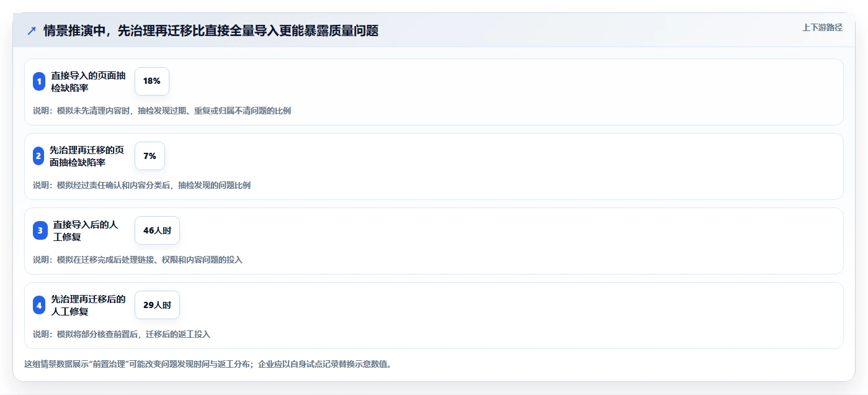The width and height of the screenshot is (868, 395).
Task: Click the title 直接导入的页面抽检缺陷率
Action: click(x=88, y=81)
